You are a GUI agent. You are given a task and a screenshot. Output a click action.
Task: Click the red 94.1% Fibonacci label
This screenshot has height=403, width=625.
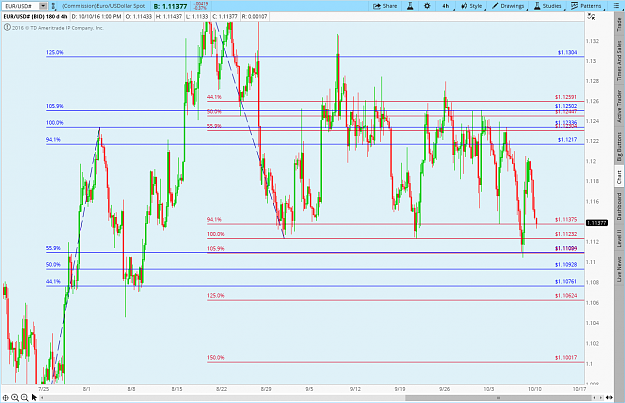(x=214, y=219)
